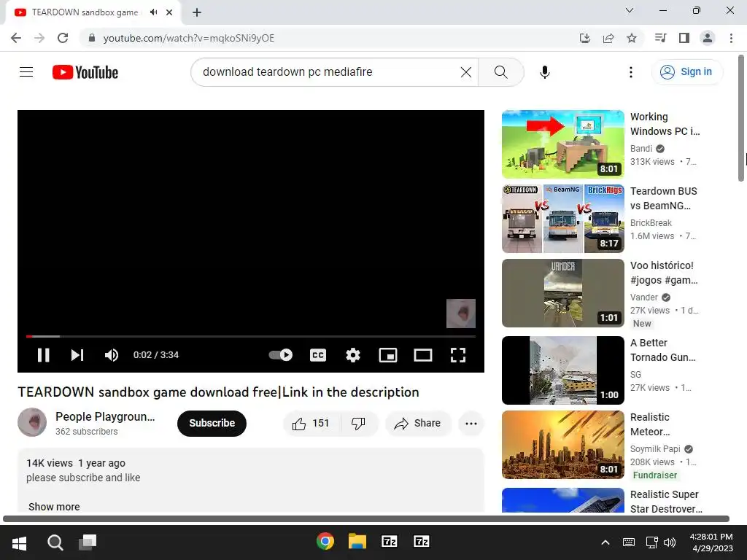Go back in browser
This screenshot has height=560, width=747.
(16, 38)
